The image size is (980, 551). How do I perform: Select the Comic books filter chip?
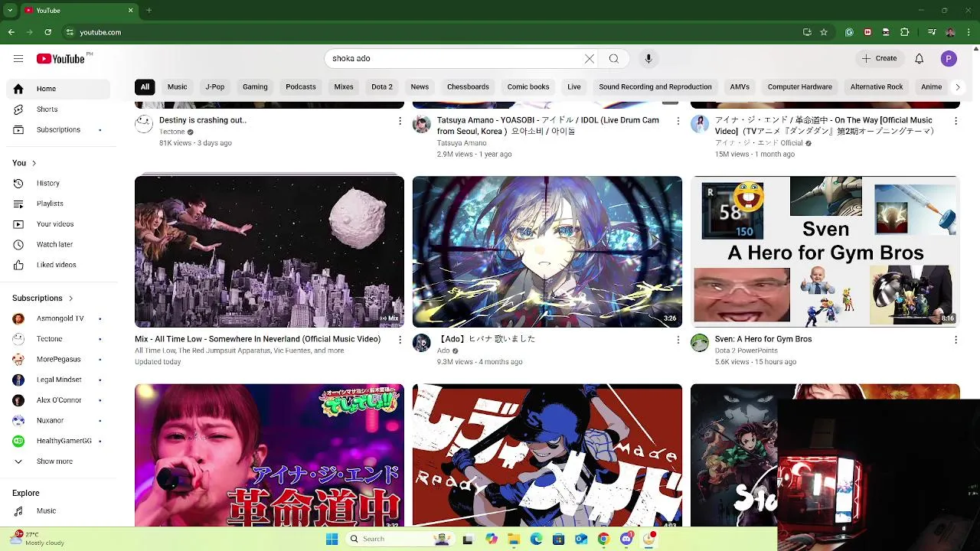tap(528, 87)
